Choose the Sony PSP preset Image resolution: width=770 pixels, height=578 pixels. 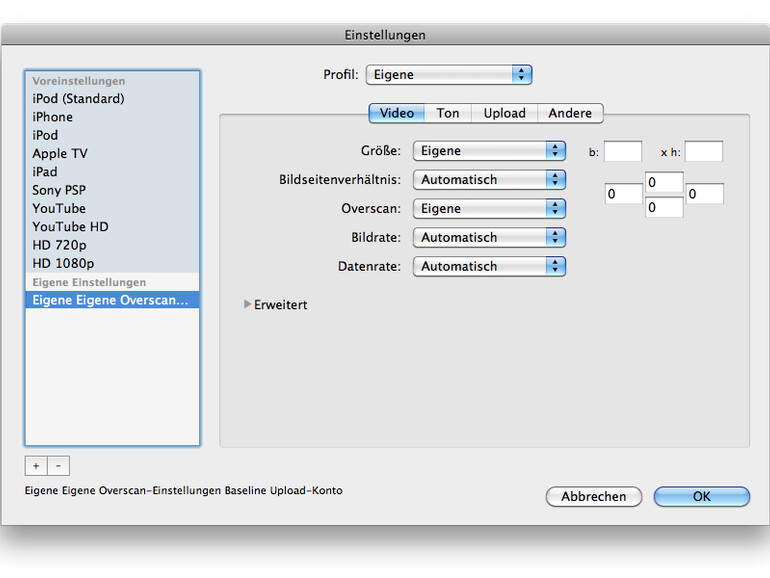point(59,190)
